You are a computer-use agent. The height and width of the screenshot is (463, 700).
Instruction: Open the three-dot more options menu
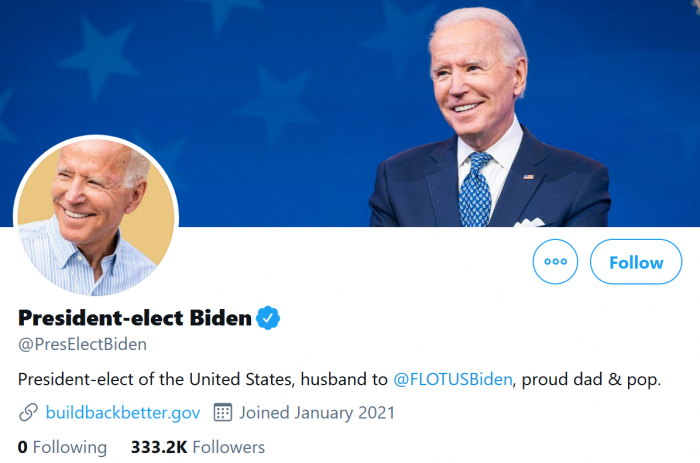(x=556, y=262)
